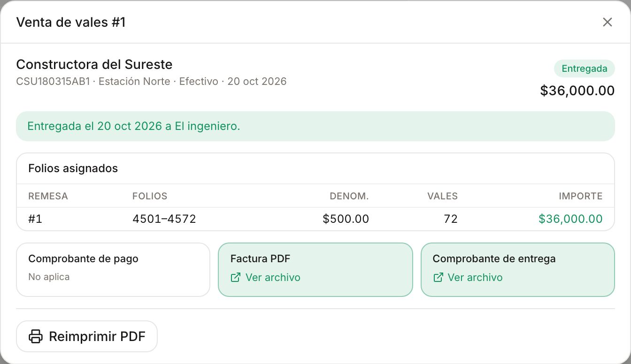631x364 pixels.
Task: Click the printer icon on Reimprimir PDF
Action: 36,336
